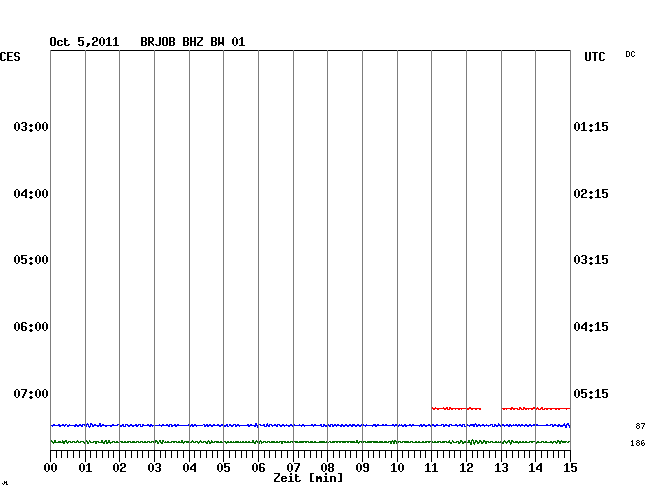Click the '04' minute tick label
Screen dimensions: 650x494
pyautogui.click(x=189, y=468)
